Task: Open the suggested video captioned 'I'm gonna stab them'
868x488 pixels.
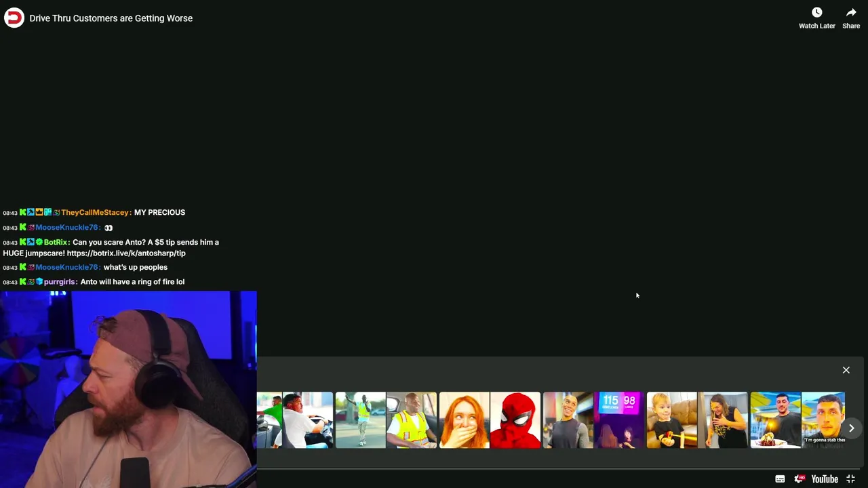Action: (x=797, y=420)
